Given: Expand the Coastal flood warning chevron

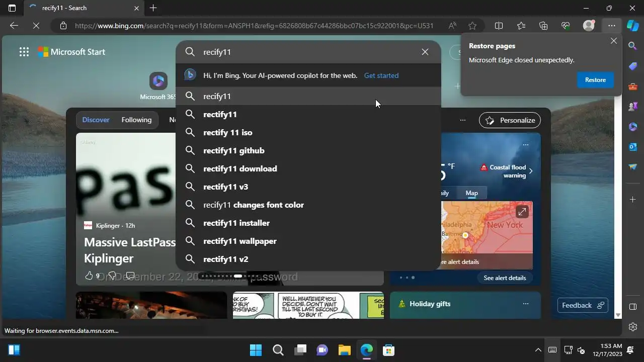Looking at the screenshot, I should 531,171.
